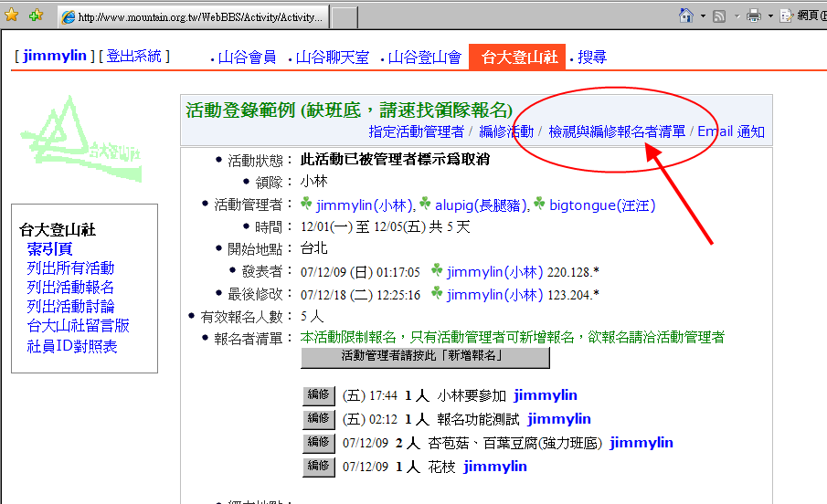Click the Page (網頁) toolbar icon

[787, 16]
